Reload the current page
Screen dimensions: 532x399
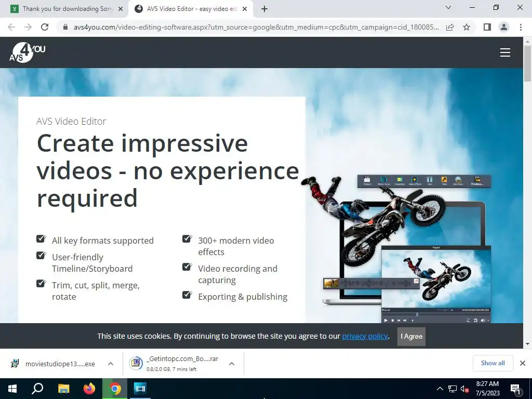pos(45,27)
